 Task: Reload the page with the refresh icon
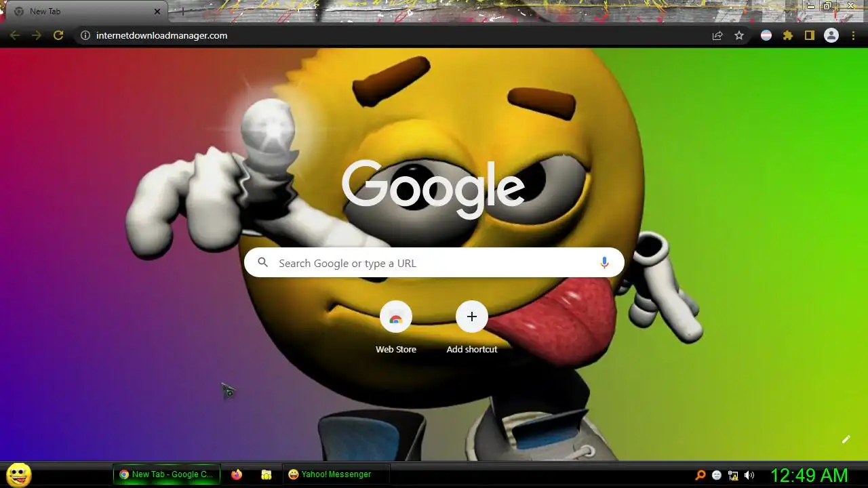tap(58, 35)
